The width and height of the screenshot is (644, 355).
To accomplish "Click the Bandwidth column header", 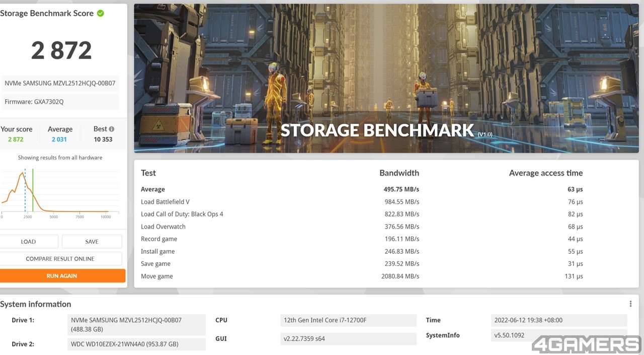I will tap(399, 173).
